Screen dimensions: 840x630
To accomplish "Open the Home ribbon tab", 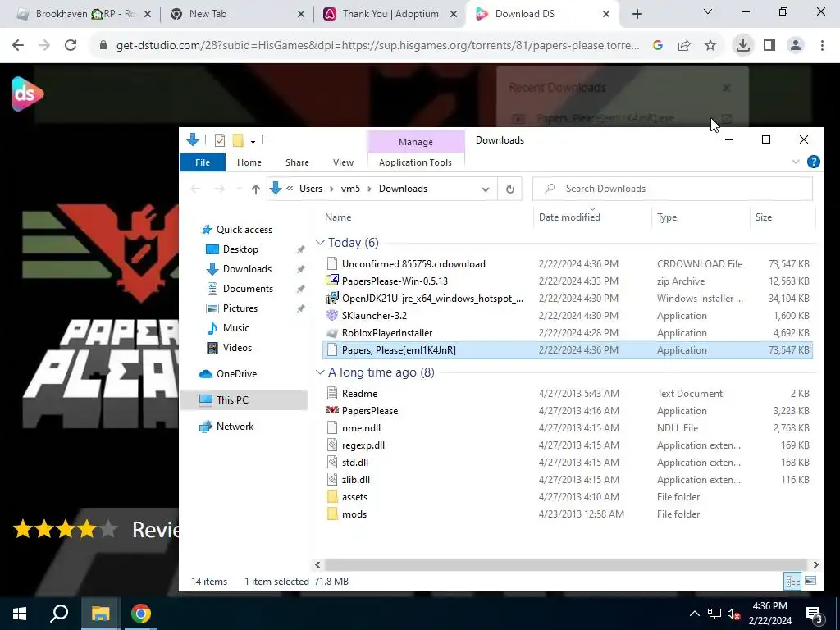I will pyautogui.click(x=249, y=162).
